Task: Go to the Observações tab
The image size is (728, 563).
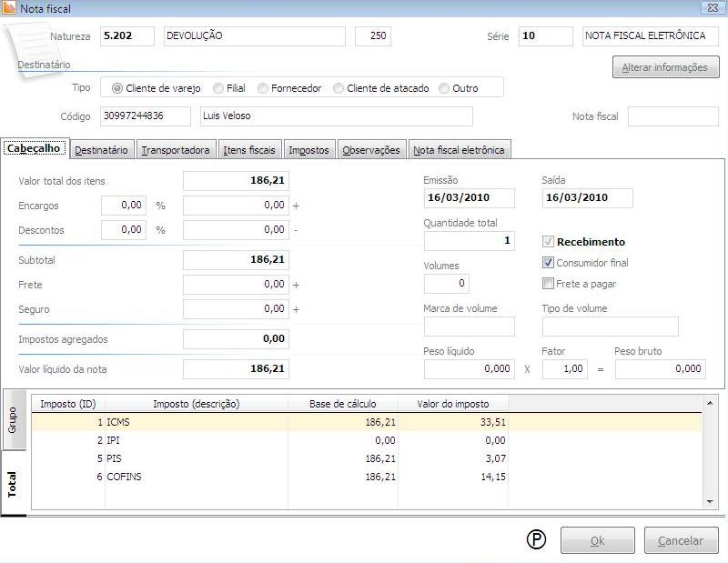Action: [x=372, y=150]
